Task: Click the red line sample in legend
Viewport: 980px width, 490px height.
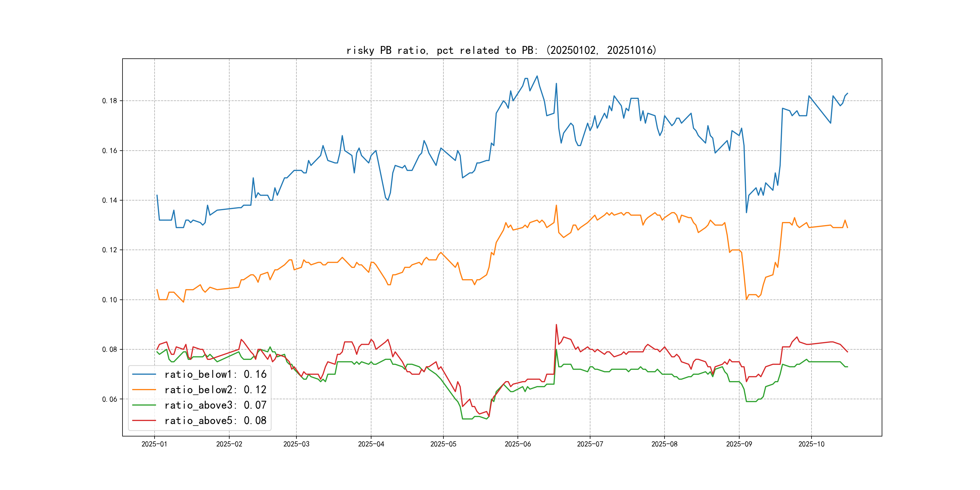Action: click(x=144, y=420)
